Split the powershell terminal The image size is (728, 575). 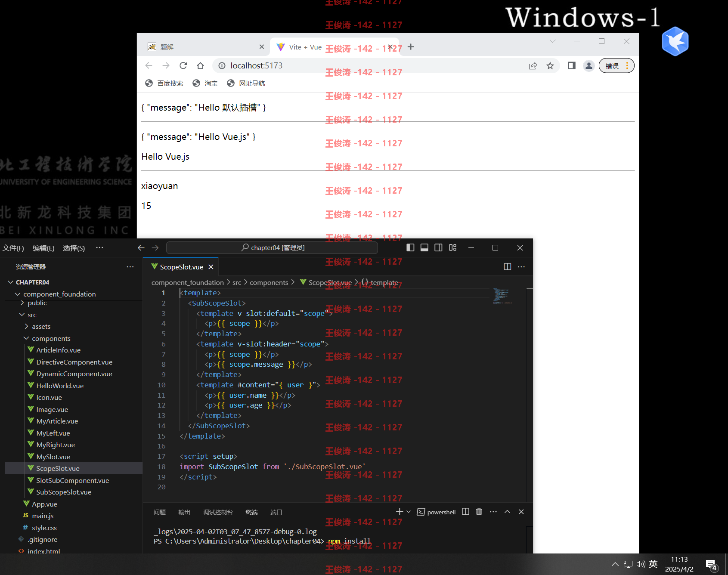pos(465,511)
